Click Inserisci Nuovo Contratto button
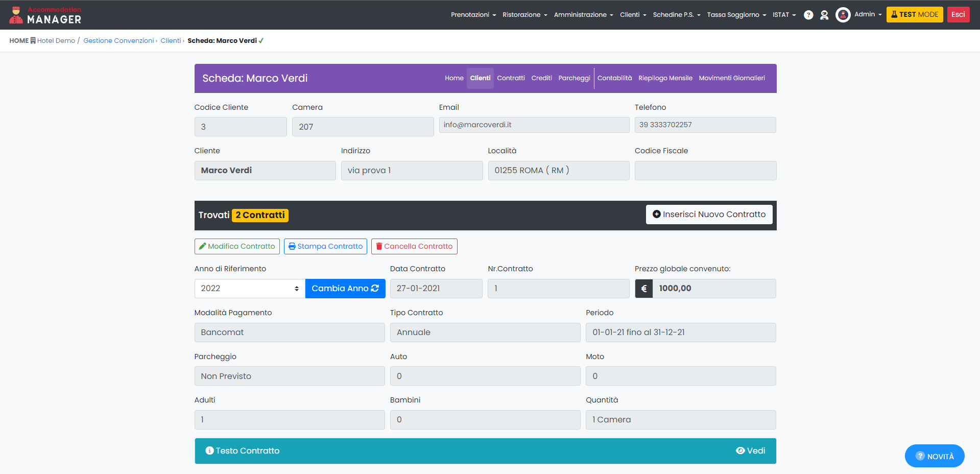 click(709, 215)
